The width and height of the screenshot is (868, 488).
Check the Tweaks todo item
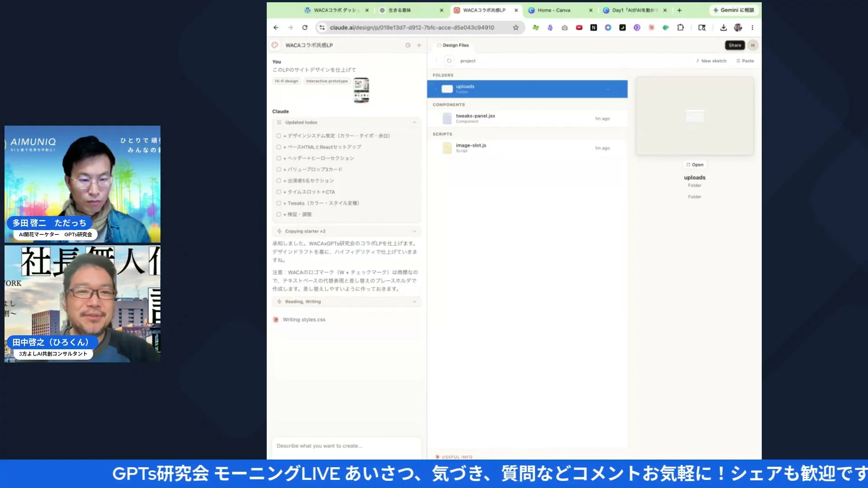[x=279, y=203]
